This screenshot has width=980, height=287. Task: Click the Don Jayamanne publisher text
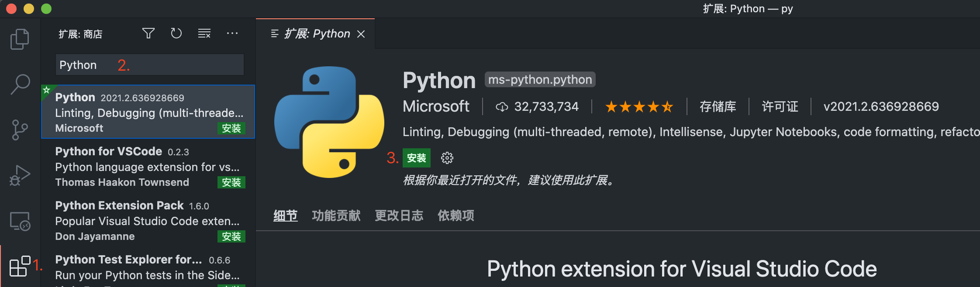click(x=95, y=236)
